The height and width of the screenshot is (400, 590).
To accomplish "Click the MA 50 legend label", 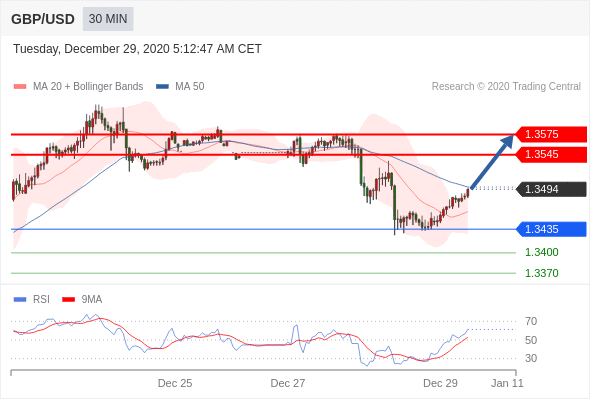I will pos(190,87).
